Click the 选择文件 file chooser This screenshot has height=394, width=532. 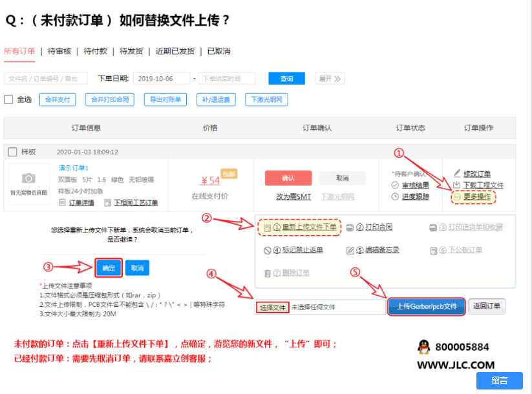pos(272,307)
